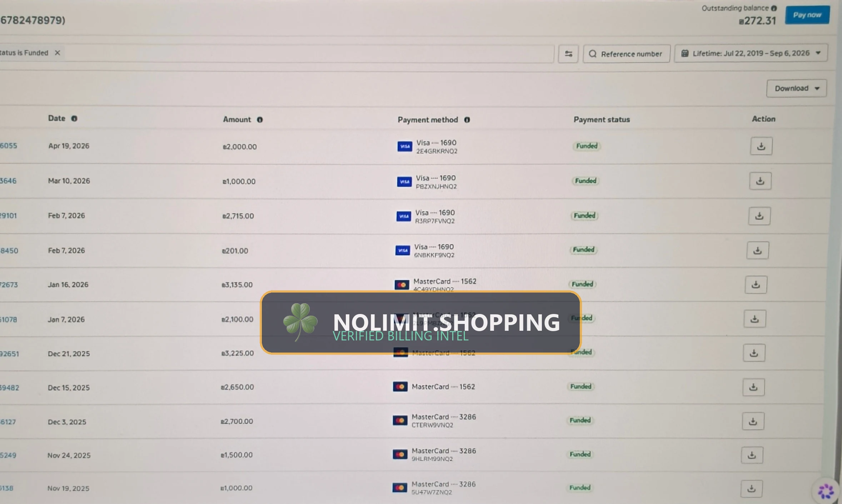Open the filter settings sliders icon

click(568, 54)
